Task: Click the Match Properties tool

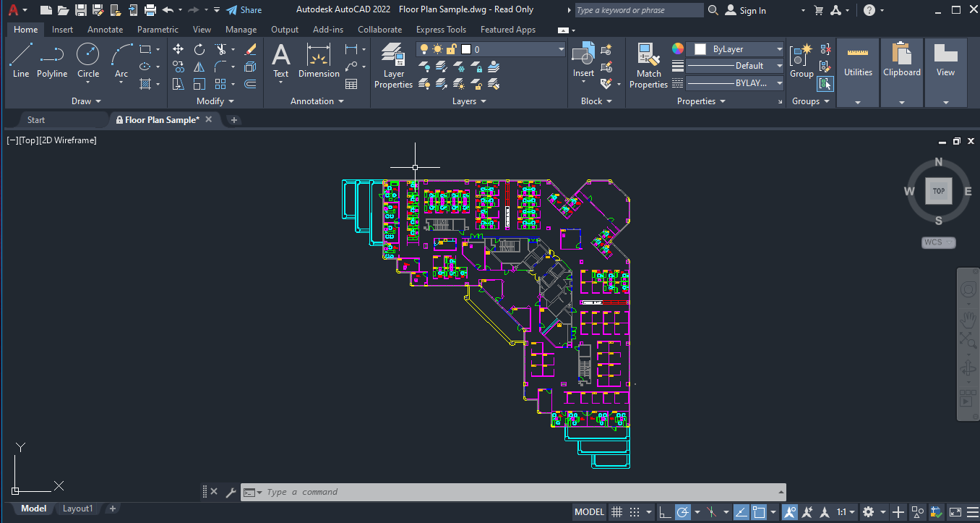Action: [648, 66]
